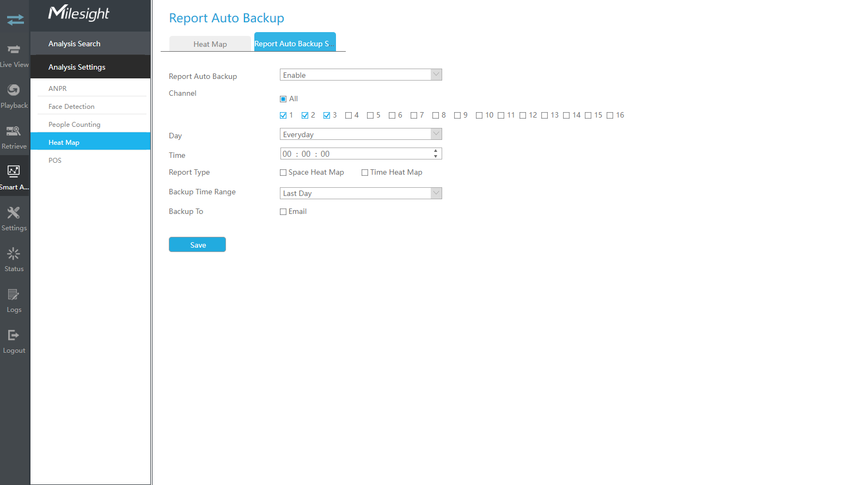The image size is (868, 485).
Task: Click the Save button
Action: [197, 244]
